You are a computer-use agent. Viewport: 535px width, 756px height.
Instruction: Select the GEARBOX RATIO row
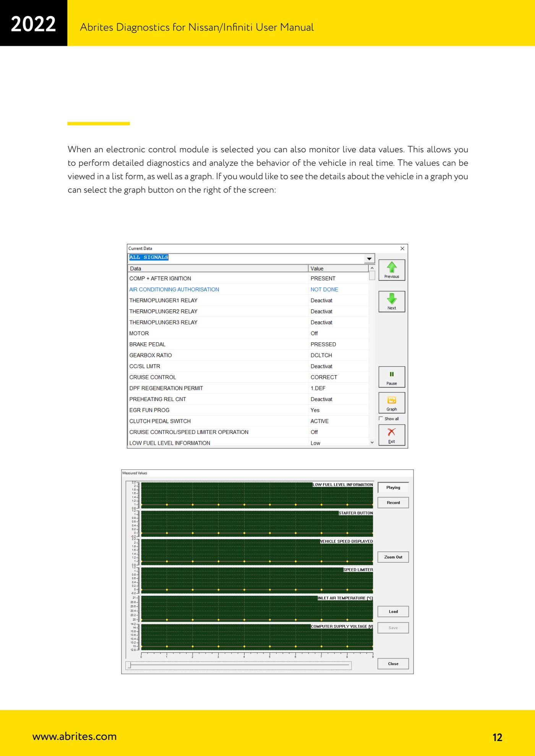pos(248,355)
